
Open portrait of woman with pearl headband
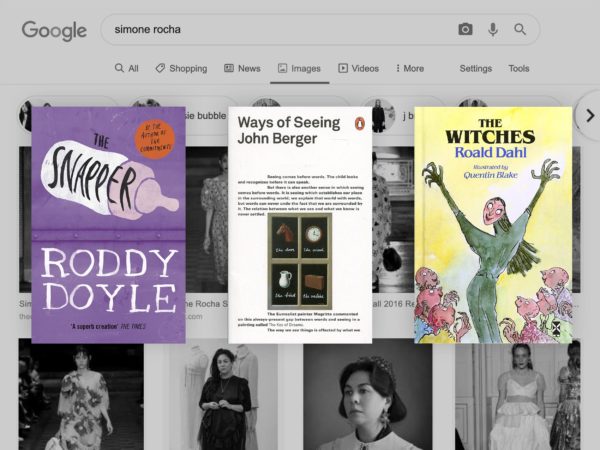368,396
